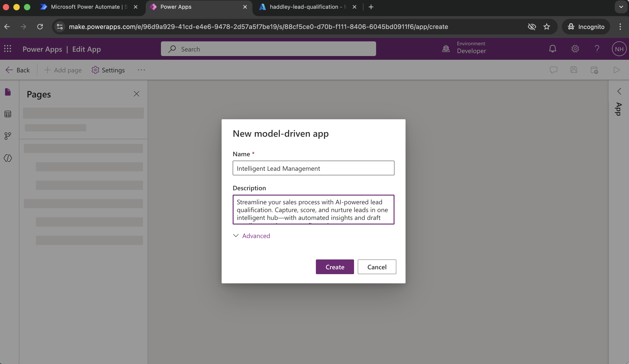Open the Data tables icon in sidebar

8,114
